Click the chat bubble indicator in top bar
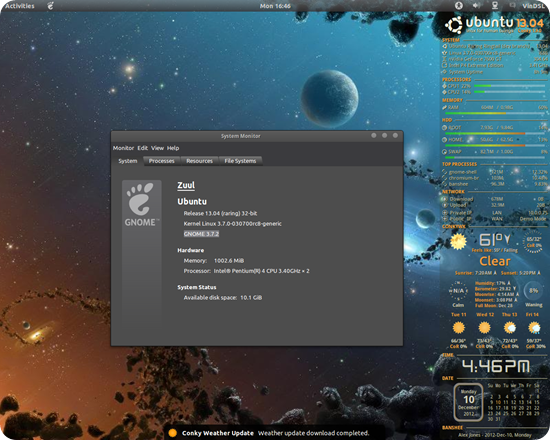The height and width of the screenshot is (440, 550). click(512, 5)
